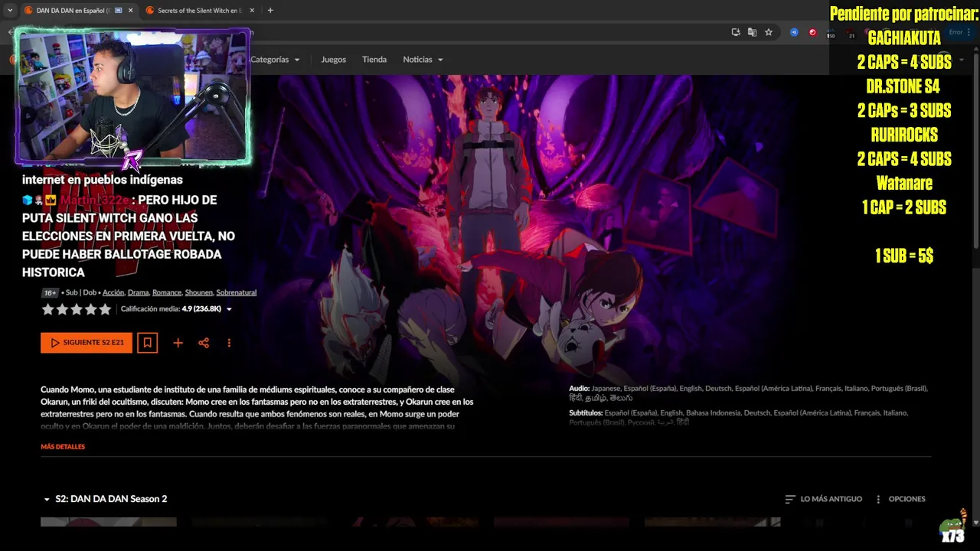
Task: Close the DAN DA DAN browser tab
Action: tap(130, 10)
